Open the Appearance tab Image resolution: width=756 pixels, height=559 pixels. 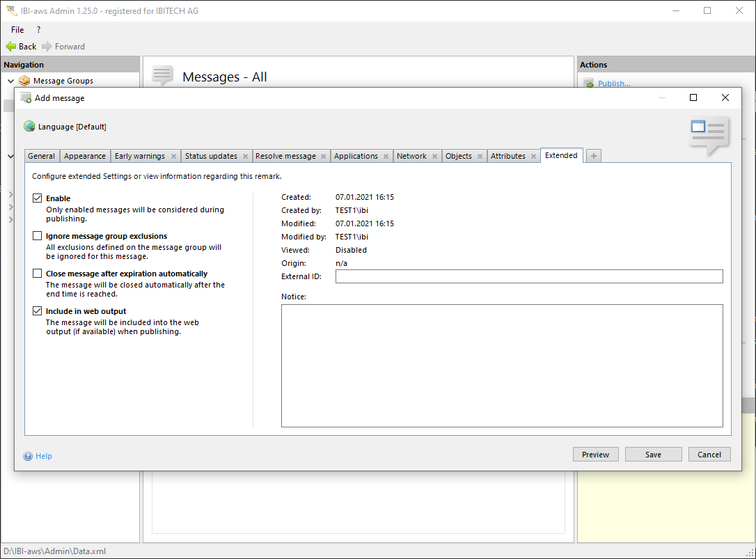[85, 156]
